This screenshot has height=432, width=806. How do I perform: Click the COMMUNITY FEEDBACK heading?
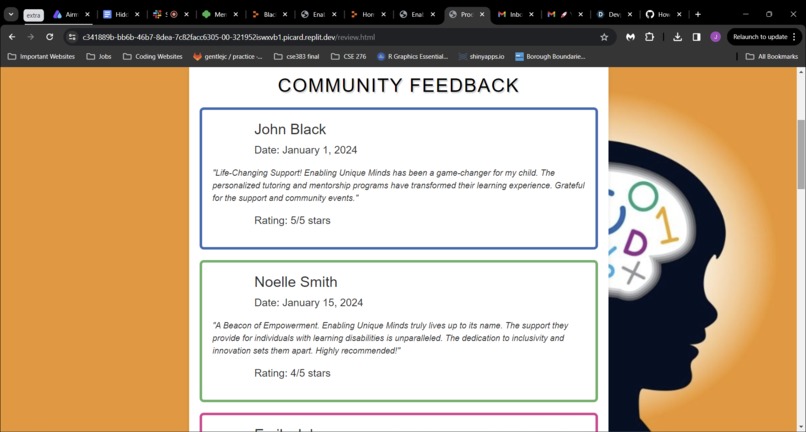coord(398,85)
